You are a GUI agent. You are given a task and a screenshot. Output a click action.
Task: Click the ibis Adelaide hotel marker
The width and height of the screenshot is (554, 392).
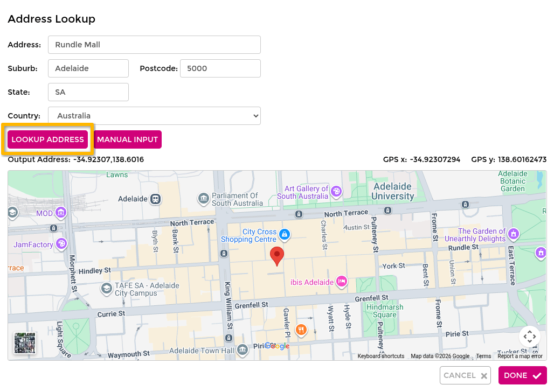[x=341, y=282]
